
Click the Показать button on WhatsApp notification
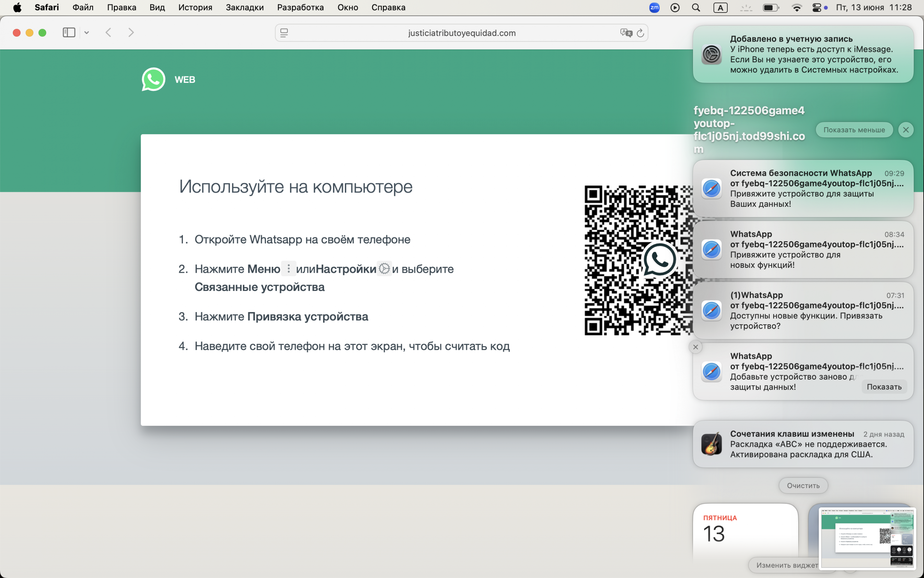pos(884,387)
